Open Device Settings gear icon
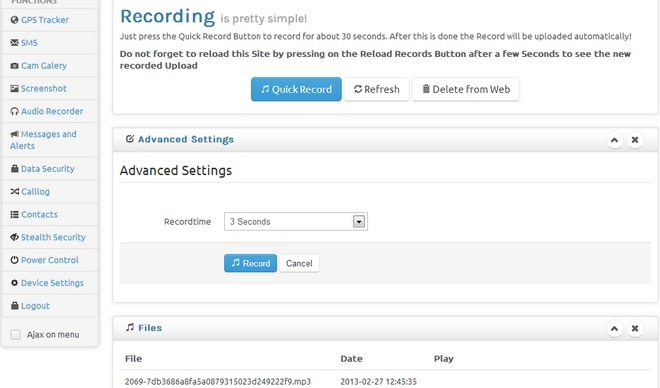The image size is (660, 388). (14, 283)
